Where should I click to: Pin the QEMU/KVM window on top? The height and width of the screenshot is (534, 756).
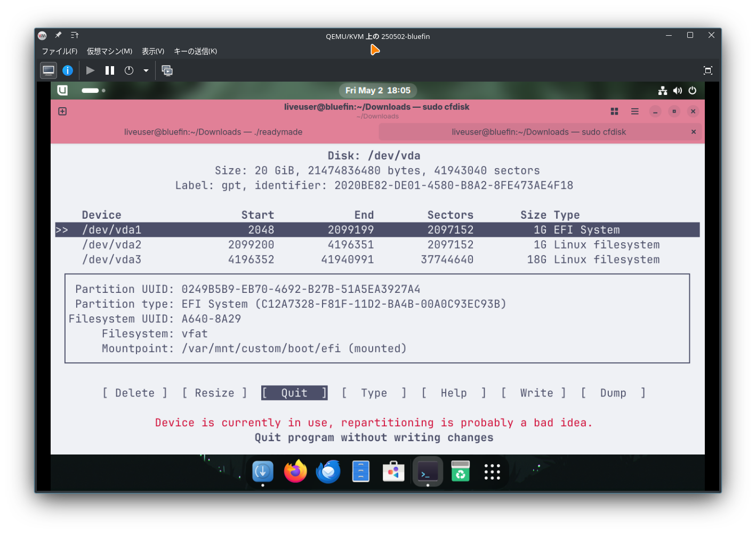click(58, 35)
